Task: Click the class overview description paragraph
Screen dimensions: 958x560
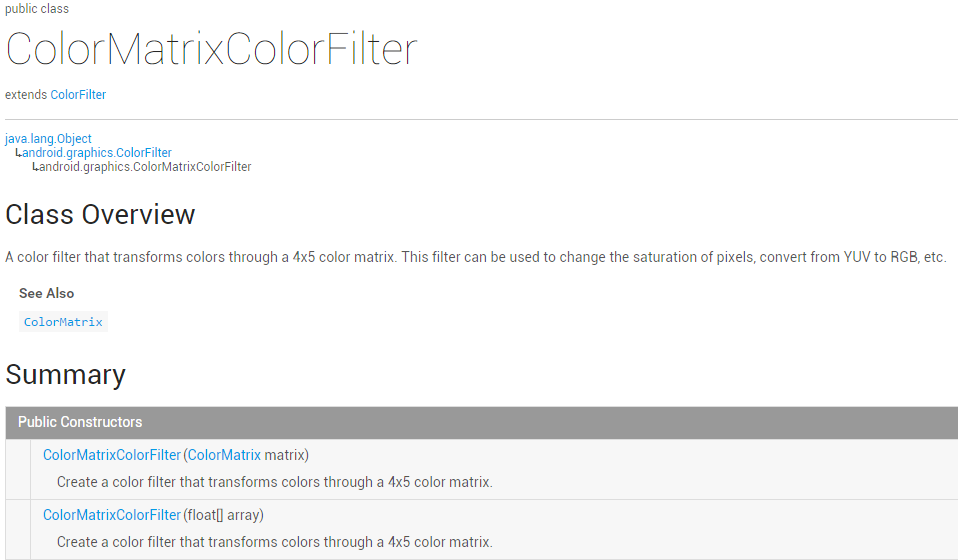Action: click(475, 257)
